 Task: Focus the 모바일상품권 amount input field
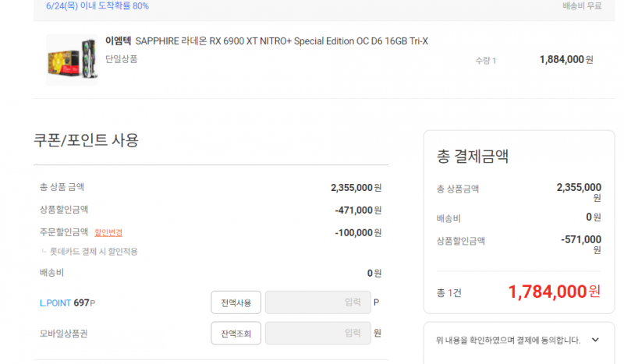318,334
